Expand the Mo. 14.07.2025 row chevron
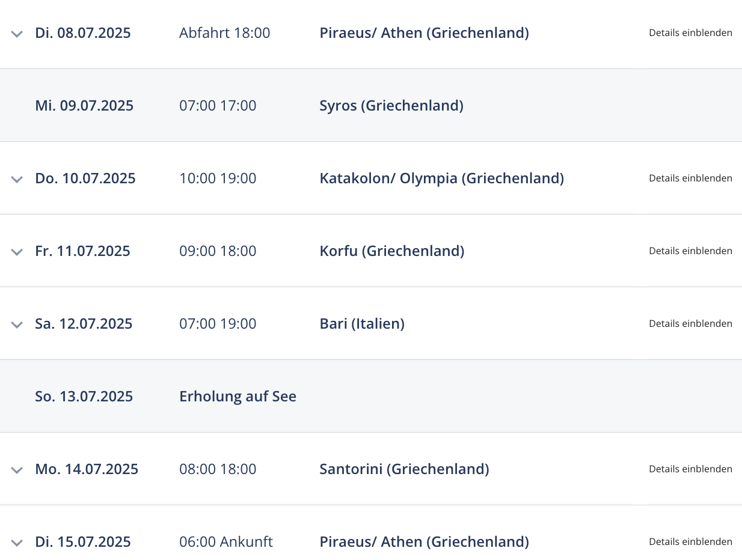 coord(17,470)
